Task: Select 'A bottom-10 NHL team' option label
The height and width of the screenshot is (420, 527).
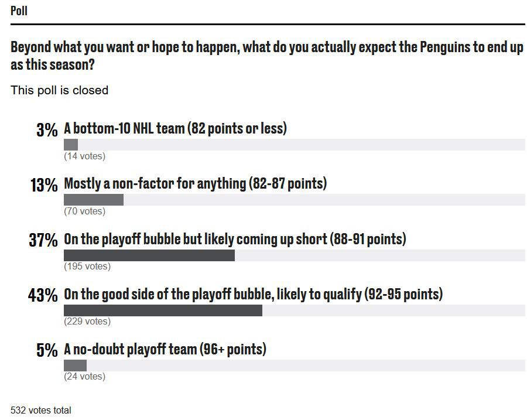Action: click(175, 128)
